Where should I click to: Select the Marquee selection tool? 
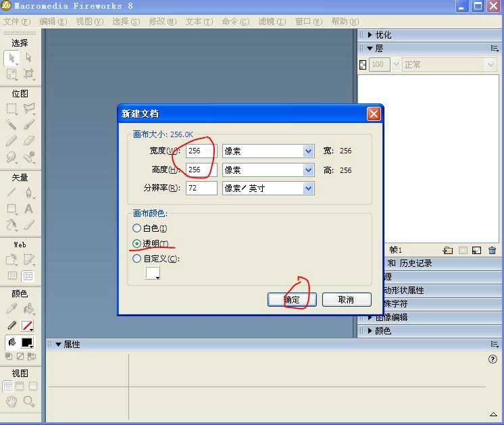point(12,109)
